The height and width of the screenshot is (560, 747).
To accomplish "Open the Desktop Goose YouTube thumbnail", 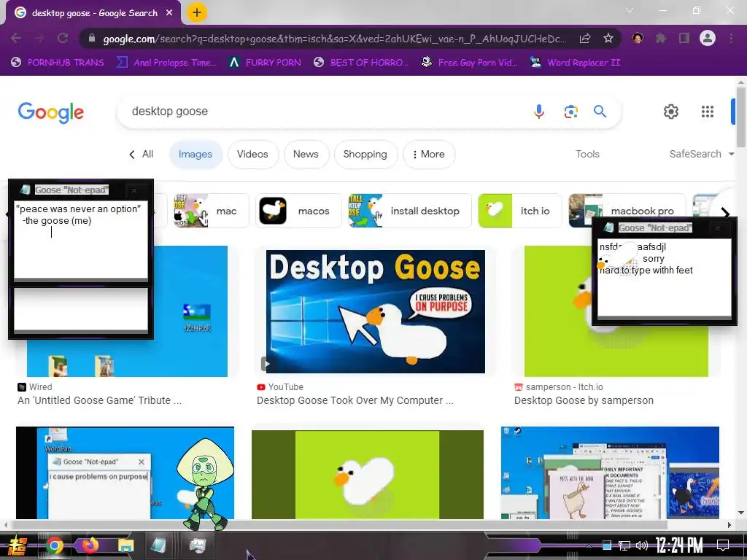I will 376,311.
